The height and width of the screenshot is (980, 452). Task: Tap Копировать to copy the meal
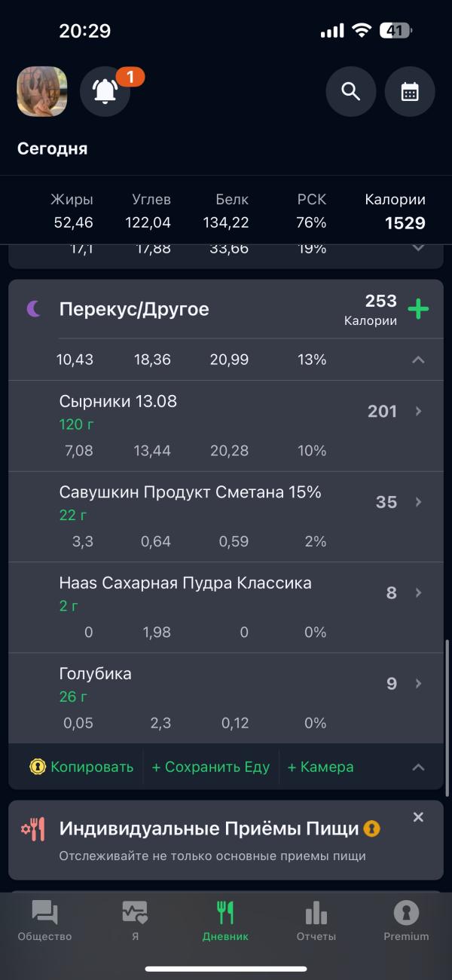pos(81,767)
